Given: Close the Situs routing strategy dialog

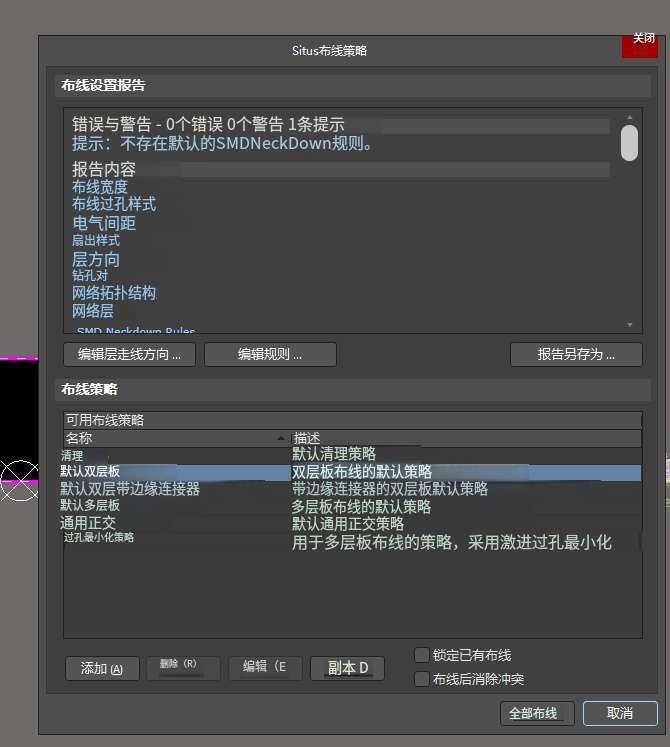Looking at the screenshot, I should point(640,44).
